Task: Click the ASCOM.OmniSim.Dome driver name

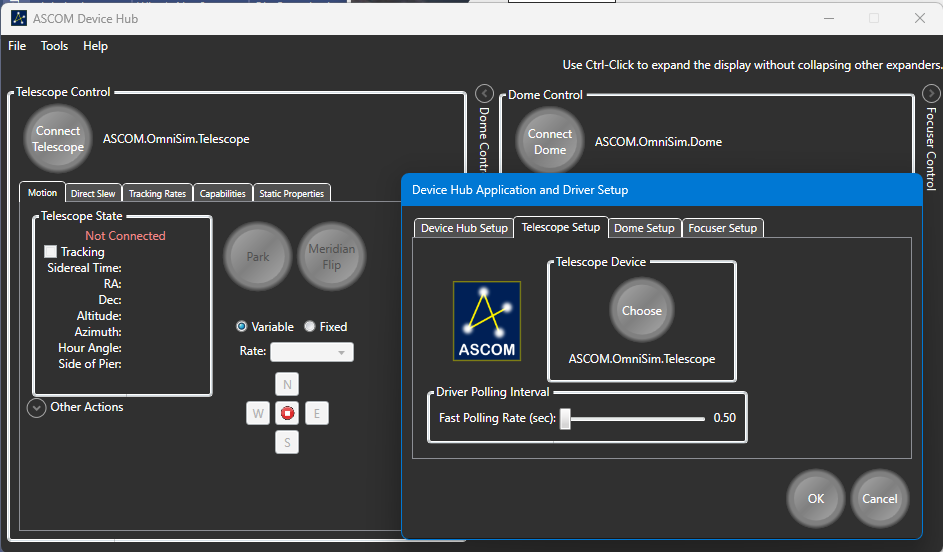Action: click(x=658, y=142)
